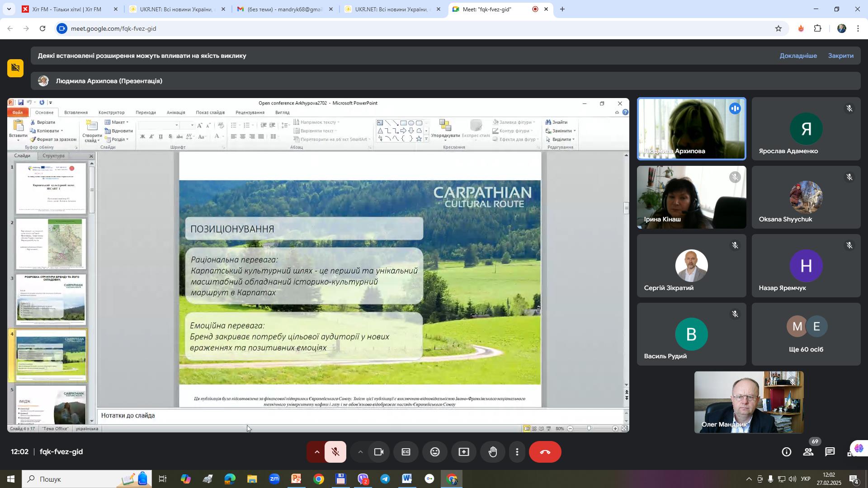This screenshot has width=868, height=488.
Task: Toggle the camera on or off
Action: [379, 452]
